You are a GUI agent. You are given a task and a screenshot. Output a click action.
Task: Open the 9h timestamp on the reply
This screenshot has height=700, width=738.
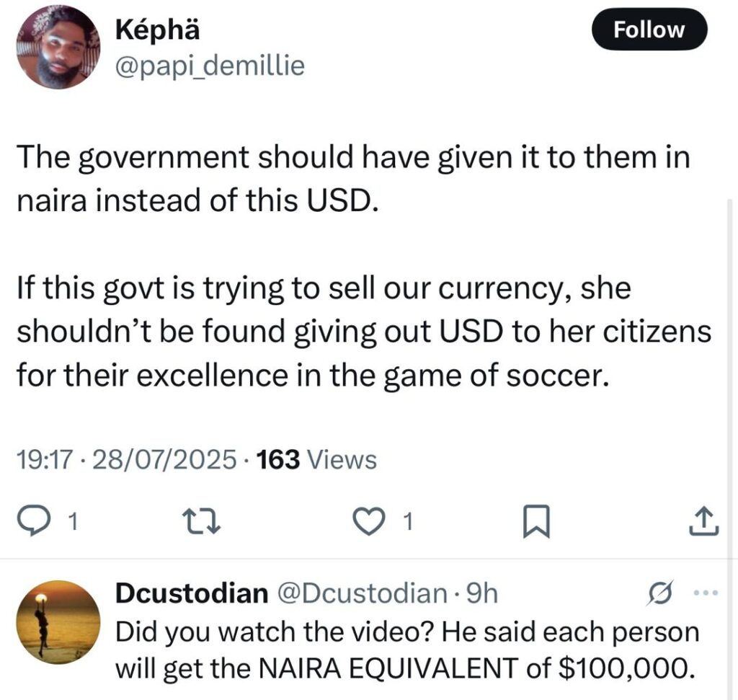click(481, 593)
